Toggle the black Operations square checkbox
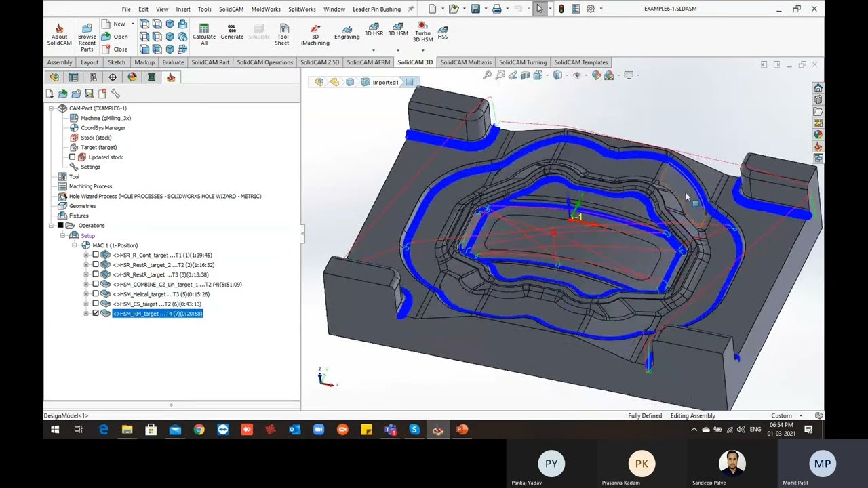 point(60,226)
